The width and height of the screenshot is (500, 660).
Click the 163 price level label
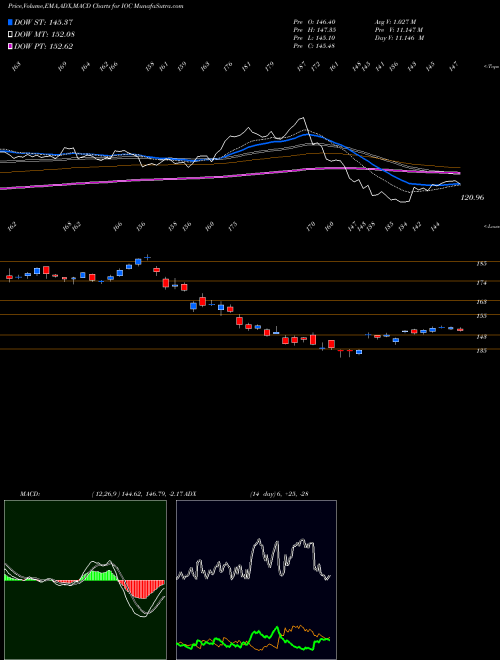click(481, 302)
